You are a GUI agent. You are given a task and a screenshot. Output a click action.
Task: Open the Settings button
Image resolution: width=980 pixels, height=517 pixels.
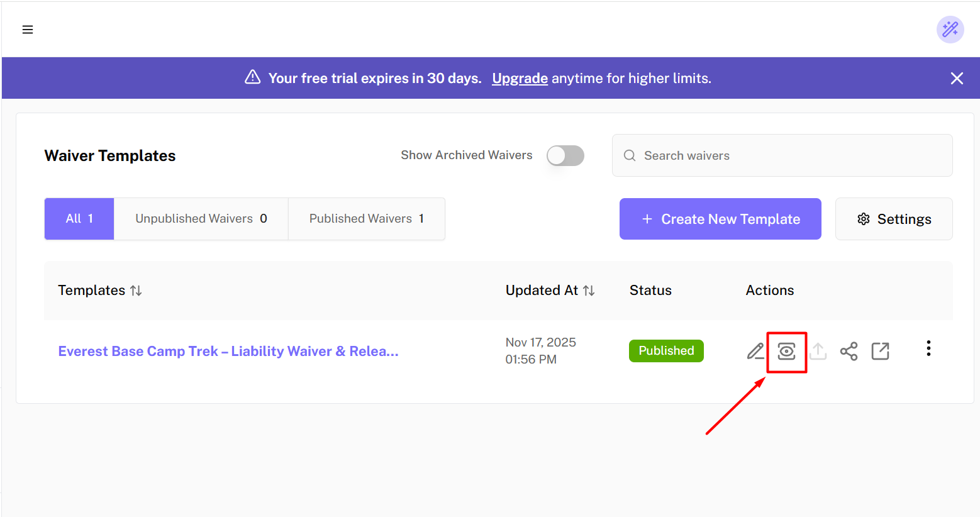(x=893, y=219)
